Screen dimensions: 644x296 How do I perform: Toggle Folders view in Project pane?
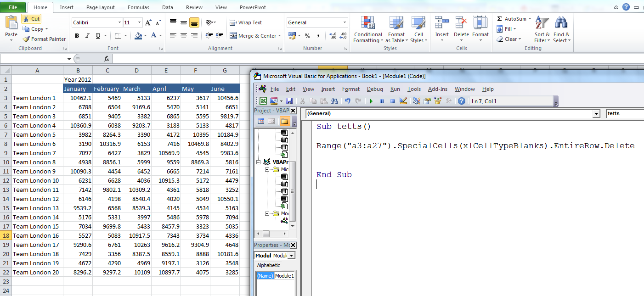click(284, 121)
